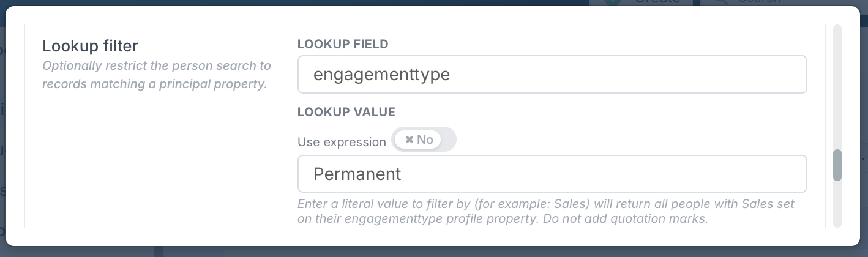Click the scrollbar track above the thumb

click(x=837, y=86)
